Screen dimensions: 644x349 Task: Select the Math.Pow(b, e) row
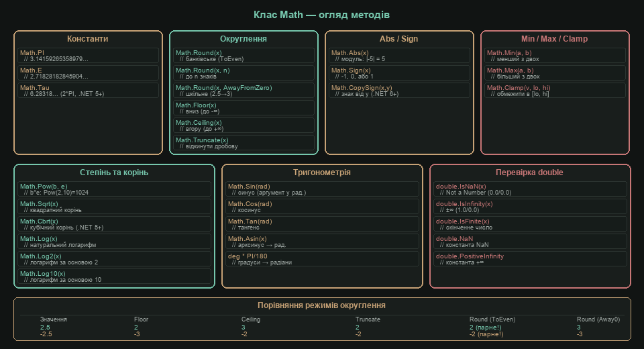115,189
